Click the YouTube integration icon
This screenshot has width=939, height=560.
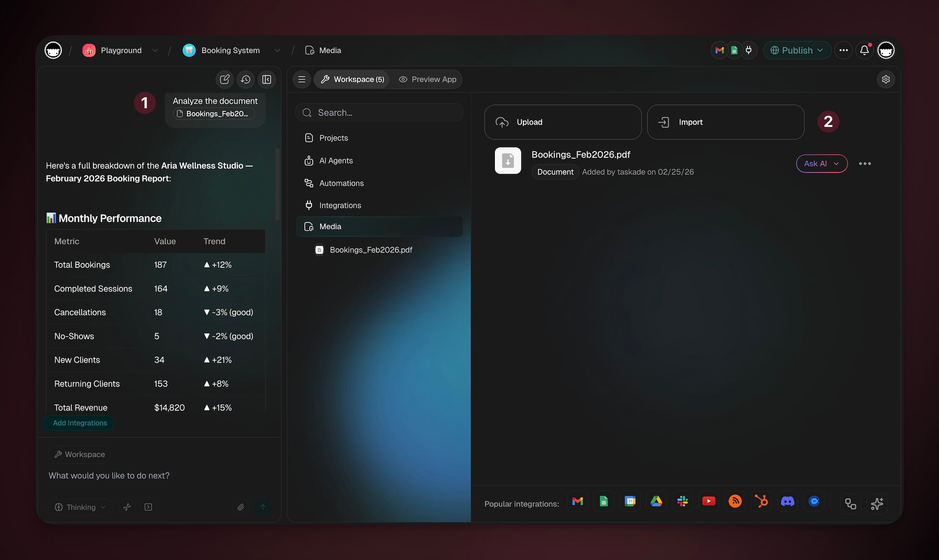tap(709, 501)
